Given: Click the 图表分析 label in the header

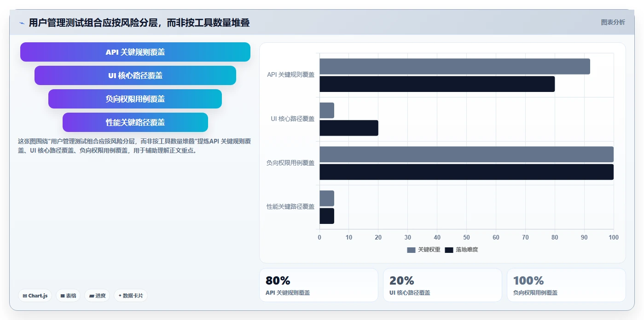Looking at the screenshot, I should tap(613, 22).
